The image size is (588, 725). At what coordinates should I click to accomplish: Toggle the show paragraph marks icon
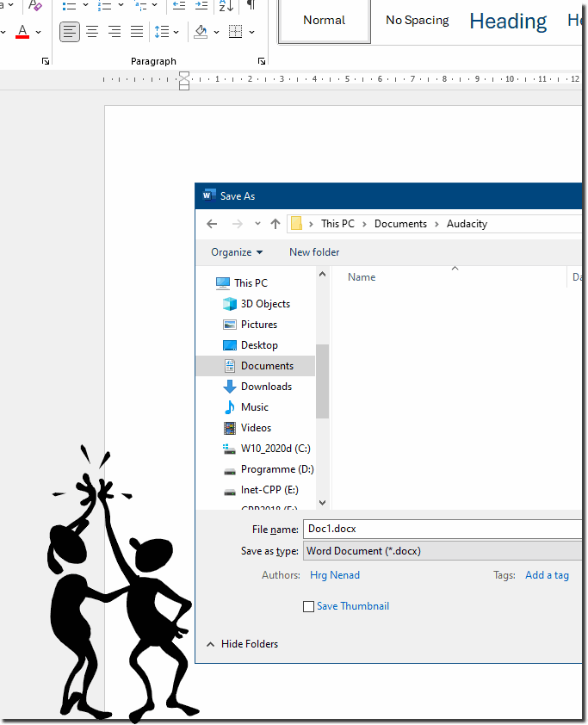pos(251,5)
